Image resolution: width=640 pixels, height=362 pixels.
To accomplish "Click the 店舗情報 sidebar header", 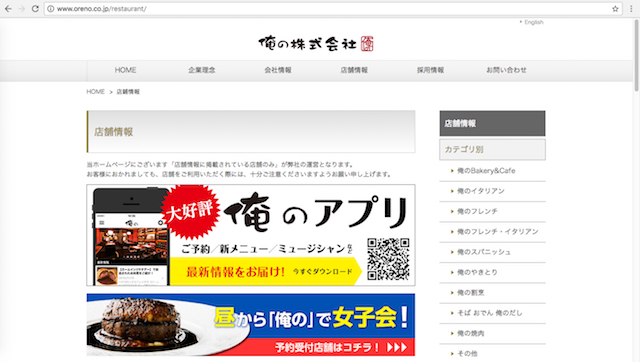I will click(492, 123).
